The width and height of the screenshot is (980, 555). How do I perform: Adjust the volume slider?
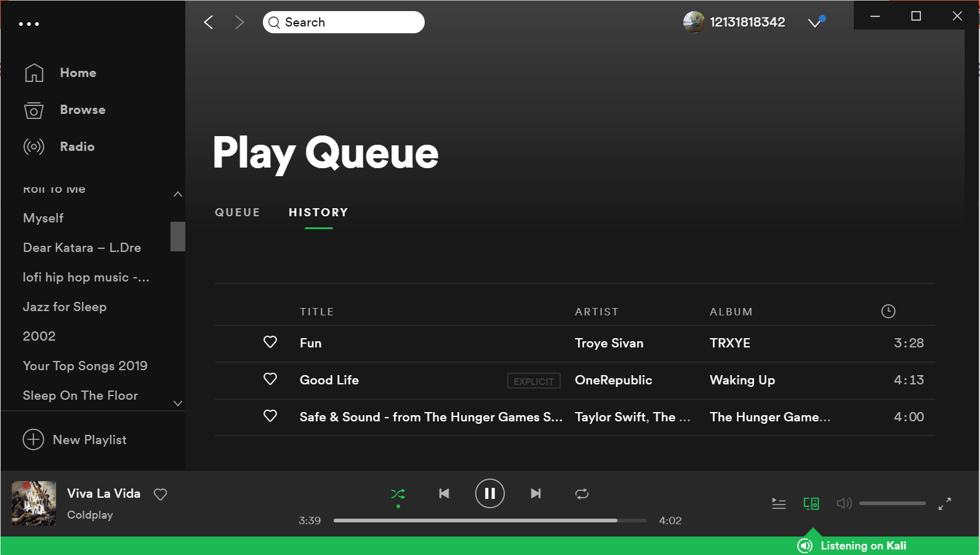893,503
